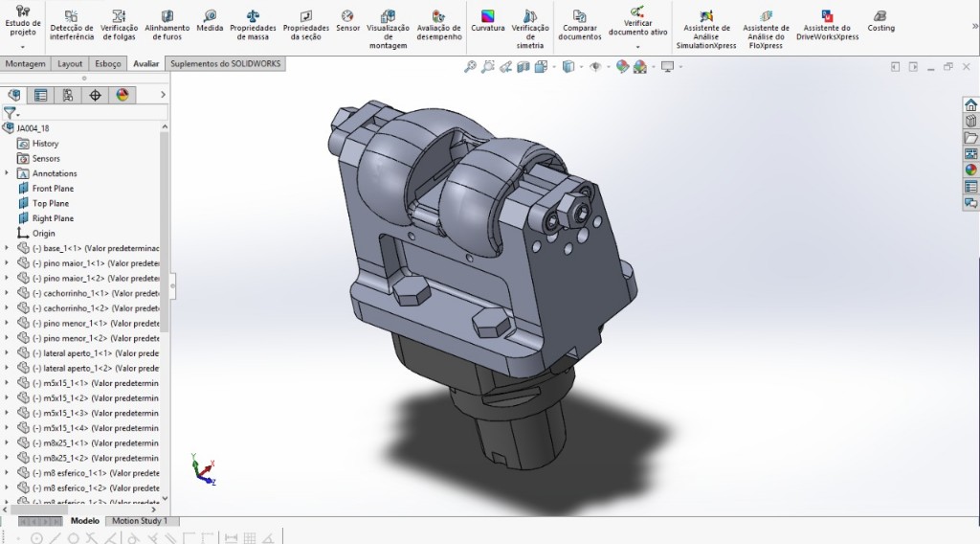The image size is (980, 544).
Task: Select the Origin item in feature tree
Action: 43,233
